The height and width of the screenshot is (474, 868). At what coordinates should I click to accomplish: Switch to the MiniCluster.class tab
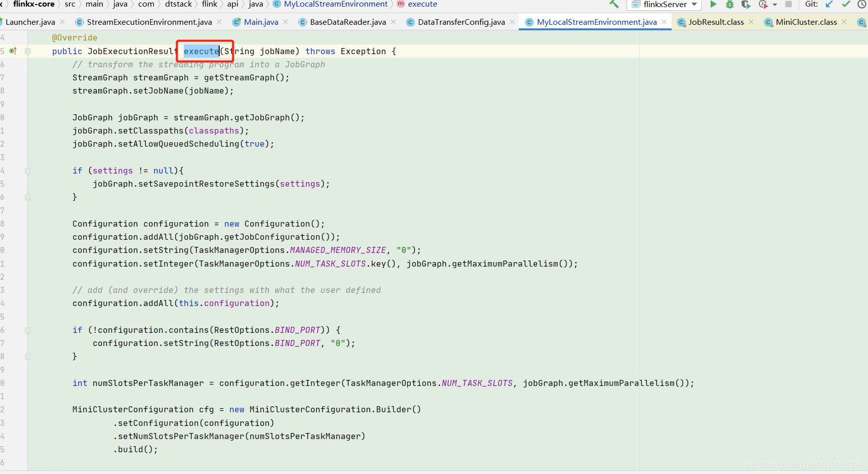pyautogui.click(x=806, y=22)
